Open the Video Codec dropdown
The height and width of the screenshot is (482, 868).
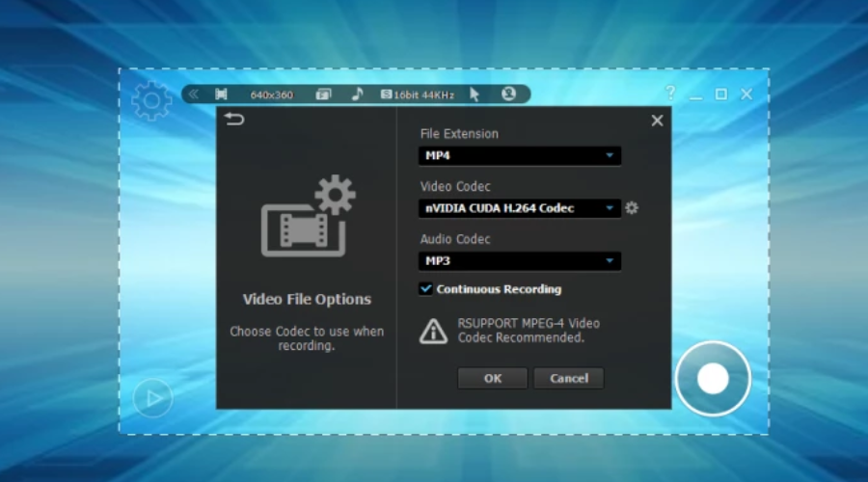pos(519,208)
